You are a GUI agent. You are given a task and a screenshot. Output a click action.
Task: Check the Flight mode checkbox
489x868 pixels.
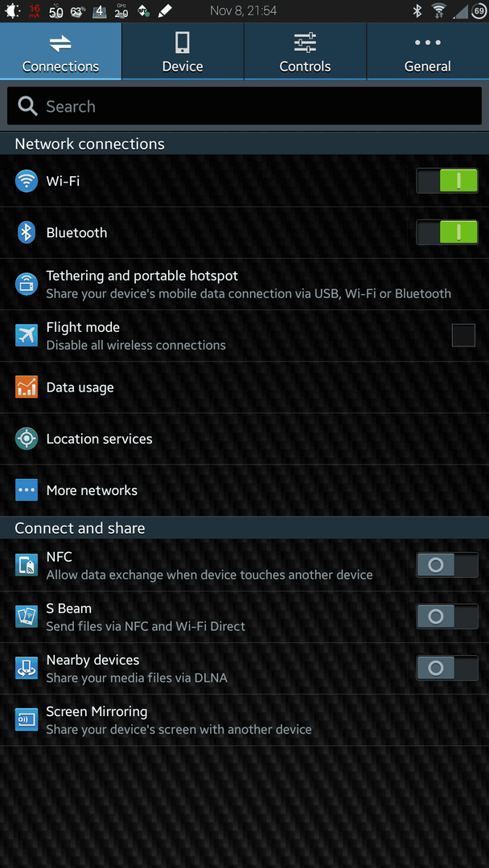[463, 335]
